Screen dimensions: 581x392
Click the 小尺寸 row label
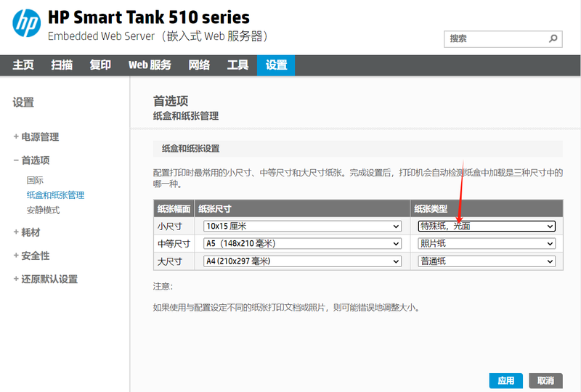tap(170, 226)
